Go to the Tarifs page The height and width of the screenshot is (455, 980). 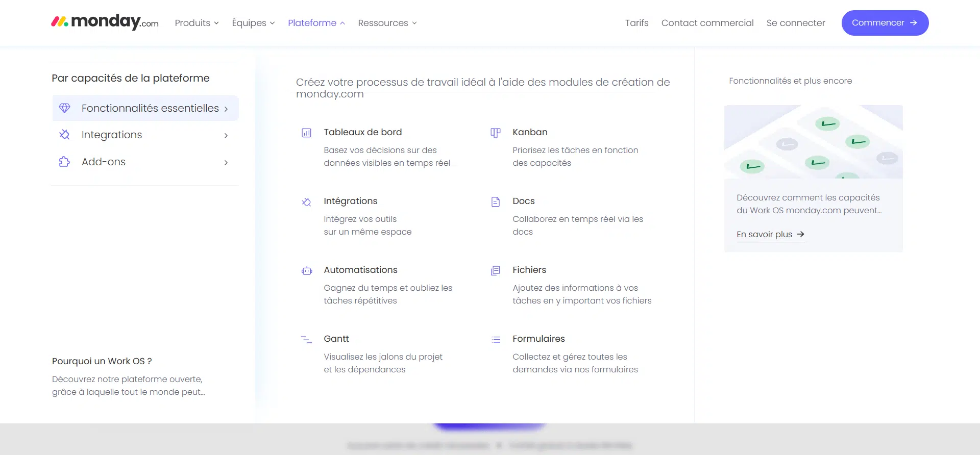click(x=636, y=23)
